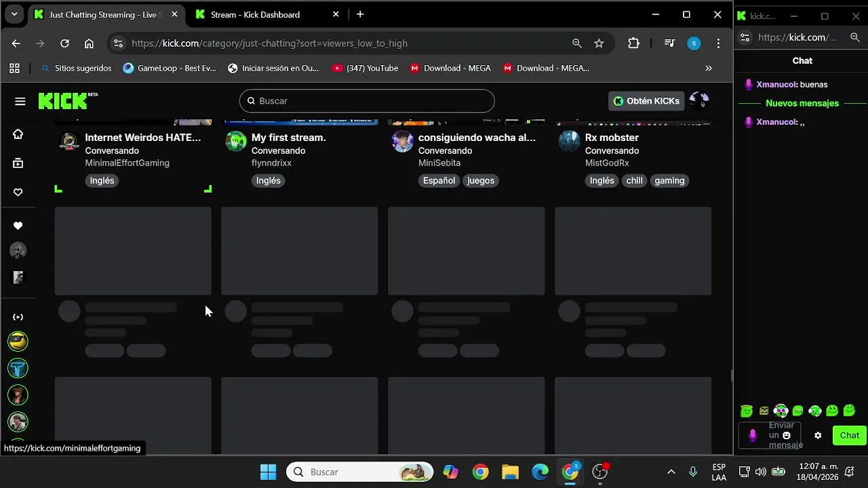The height and width of the screenshot is (488, 868).
Task: Open the live recommended channels icon
Action: tap(18, 317)
